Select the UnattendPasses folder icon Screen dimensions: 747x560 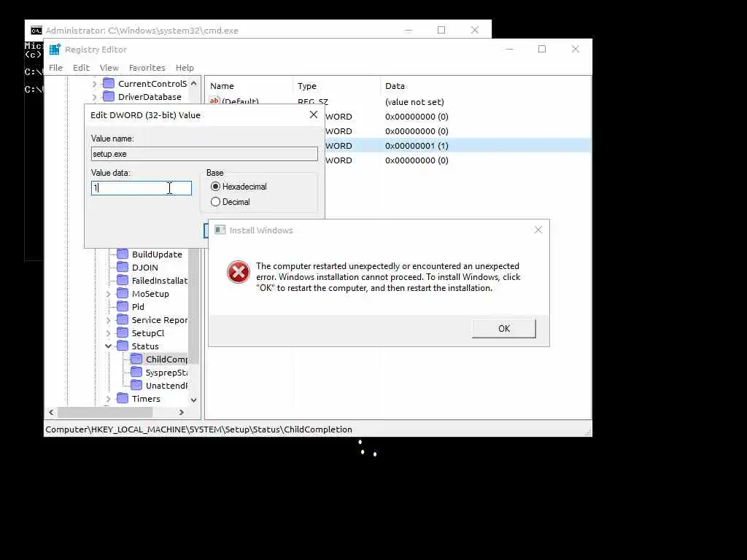pyautogui.click(x=136, y=385)
